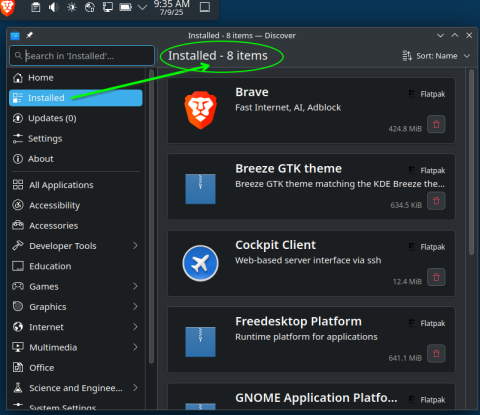The height and width of the screenshot is (415, 480).
Task: Expand Science and Engineering category arrow
Action: [135, 387]
